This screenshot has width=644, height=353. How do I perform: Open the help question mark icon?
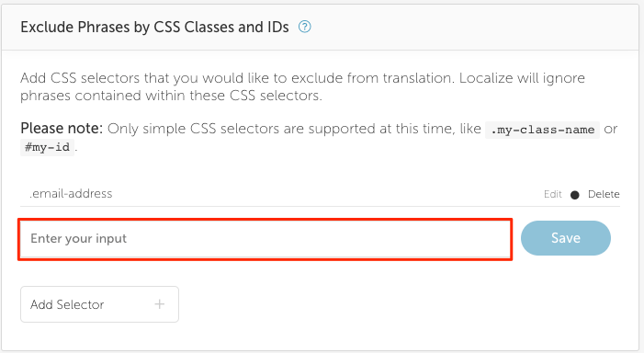(x=304, y=28)
